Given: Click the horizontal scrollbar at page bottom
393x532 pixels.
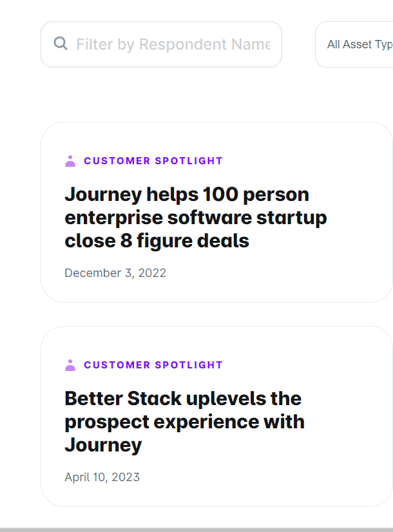Looking at the screenshot, I should pos(196,529).
